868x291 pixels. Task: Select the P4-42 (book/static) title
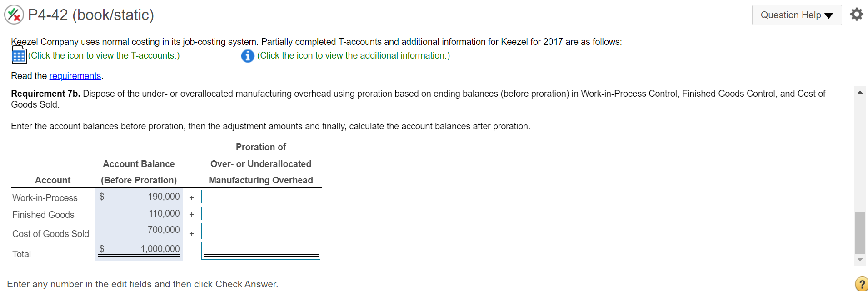click(90, 14)
